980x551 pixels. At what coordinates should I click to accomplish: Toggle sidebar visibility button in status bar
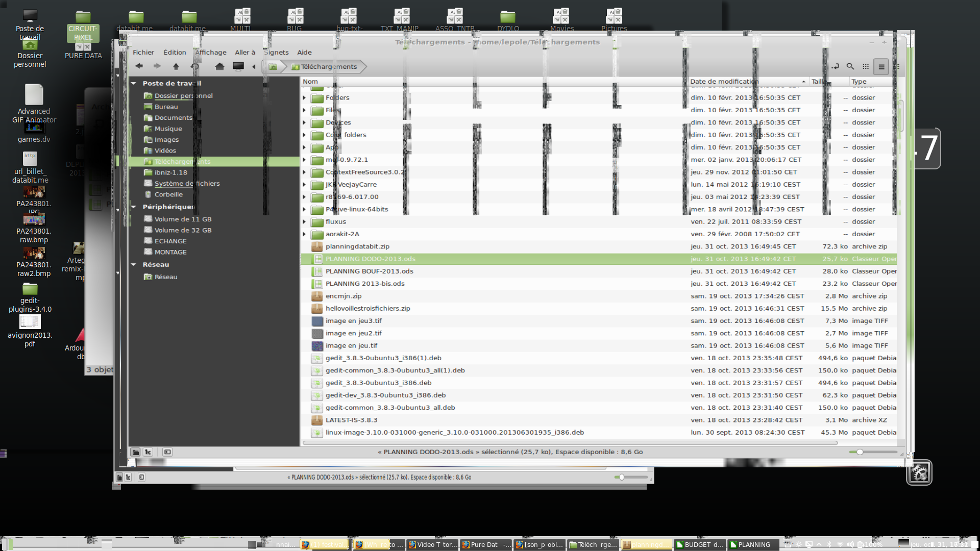pyautogui.click(x=167, y=452)
